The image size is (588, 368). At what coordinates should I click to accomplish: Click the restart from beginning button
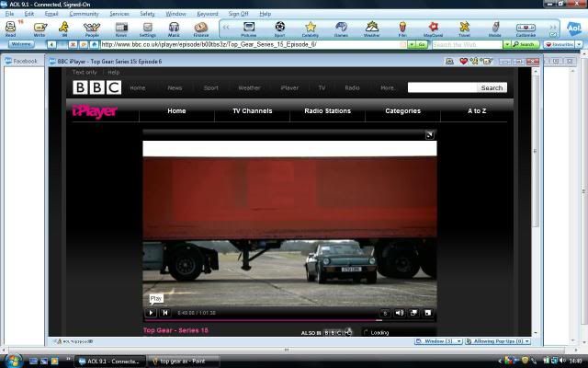tap(165, 313)
